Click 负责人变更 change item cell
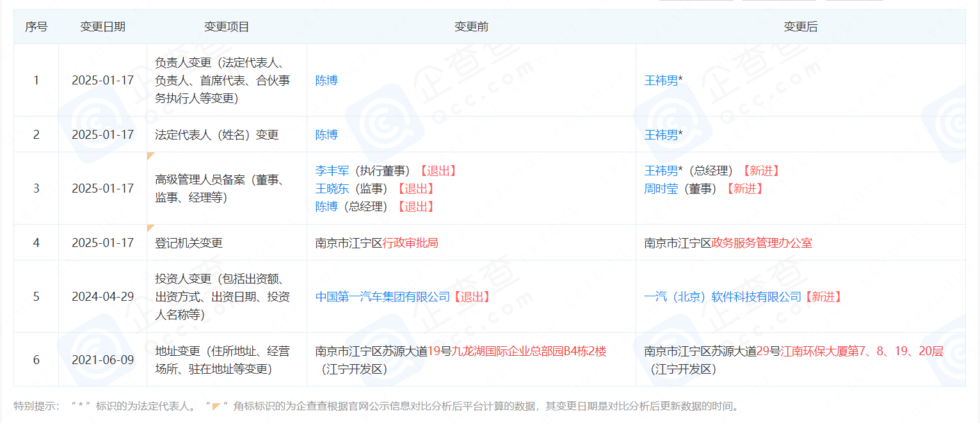Screen dimensions: 980x423 227,81
